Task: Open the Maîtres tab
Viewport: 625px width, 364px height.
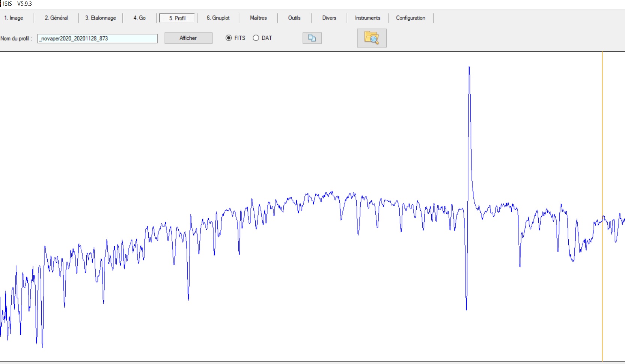Action: click(258, 18)
